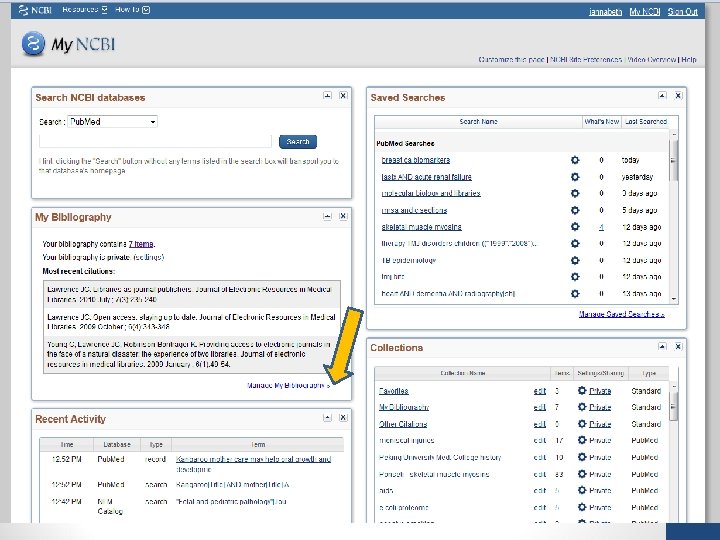Open the skeletal muscle myosins saved search

(x=422, y=227)
